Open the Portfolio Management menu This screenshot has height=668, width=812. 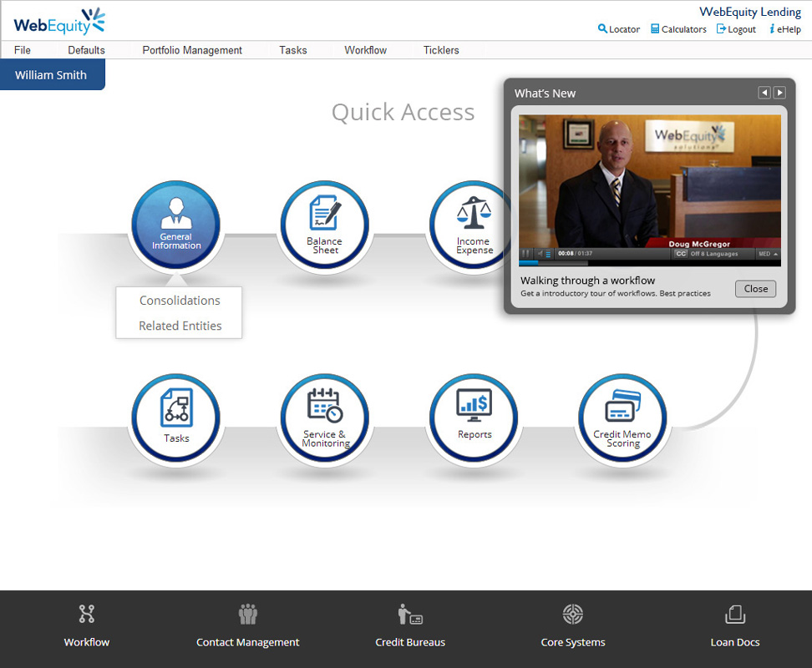pos(192,50)
